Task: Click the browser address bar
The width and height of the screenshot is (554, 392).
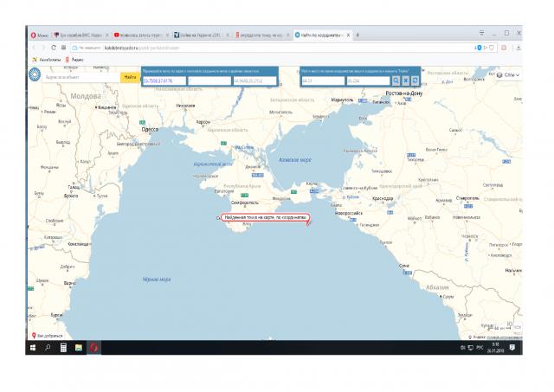Action: (260, 48)
